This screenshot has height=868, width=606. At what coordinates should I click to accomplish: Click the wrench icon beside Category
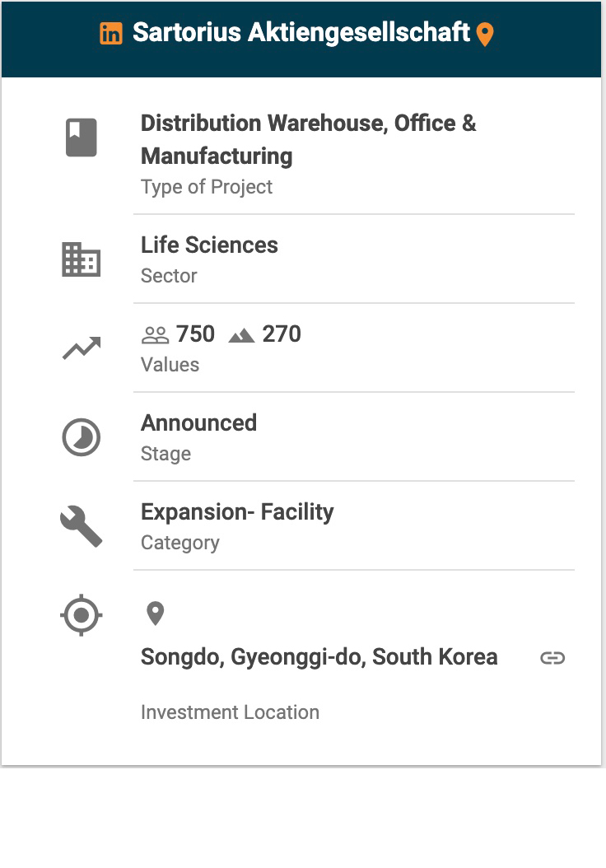(82, 526)
